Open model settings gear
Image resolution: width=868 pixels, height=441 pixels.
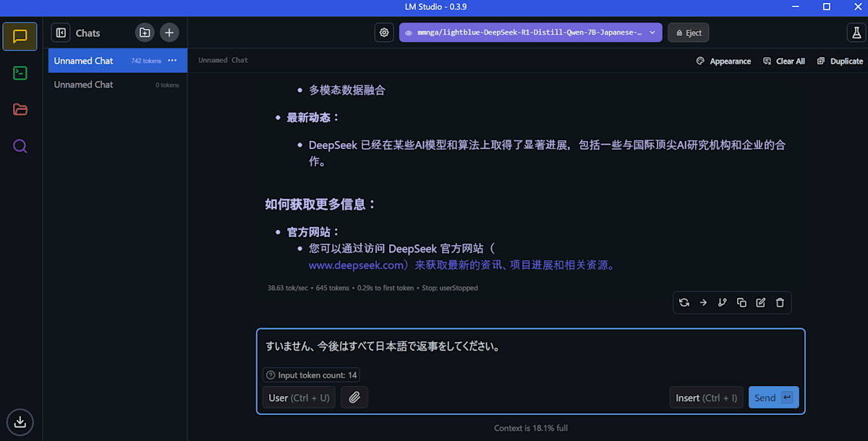(x=384, y=33)
